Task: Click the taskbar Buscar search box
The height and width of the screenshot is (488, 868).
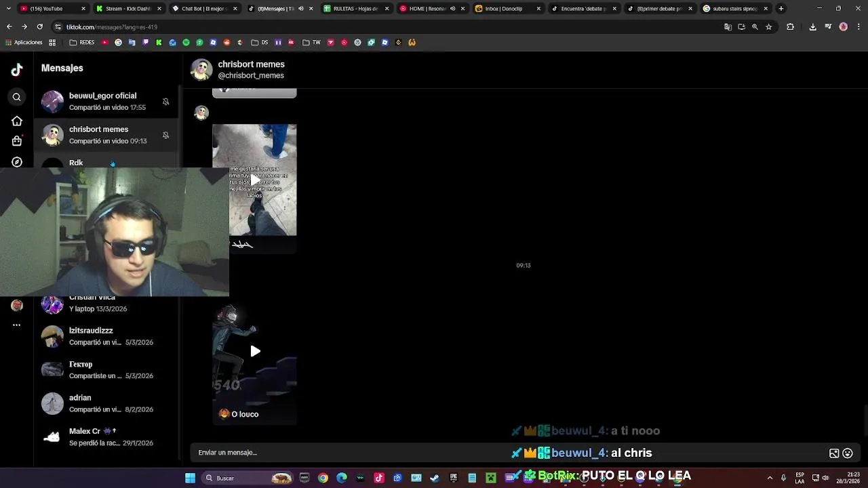Action: tap(248, 478)
